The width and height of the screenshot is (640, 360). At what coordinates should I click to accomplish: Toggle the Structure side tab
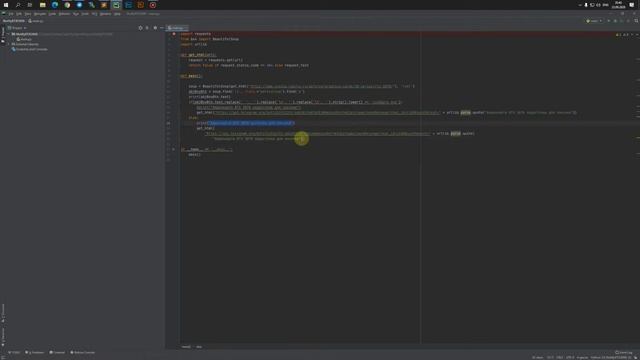3,313
